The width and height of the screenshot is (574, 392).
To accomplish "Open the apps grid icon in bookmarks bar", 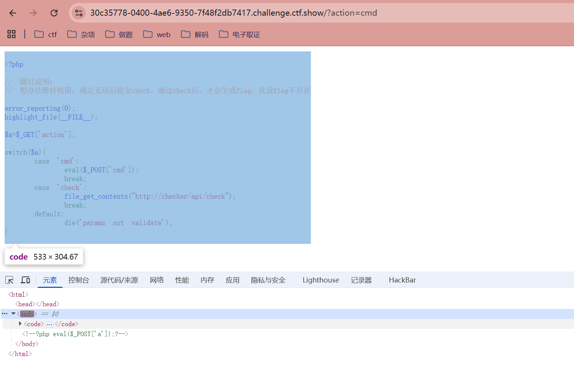I will tap(11, 34).
